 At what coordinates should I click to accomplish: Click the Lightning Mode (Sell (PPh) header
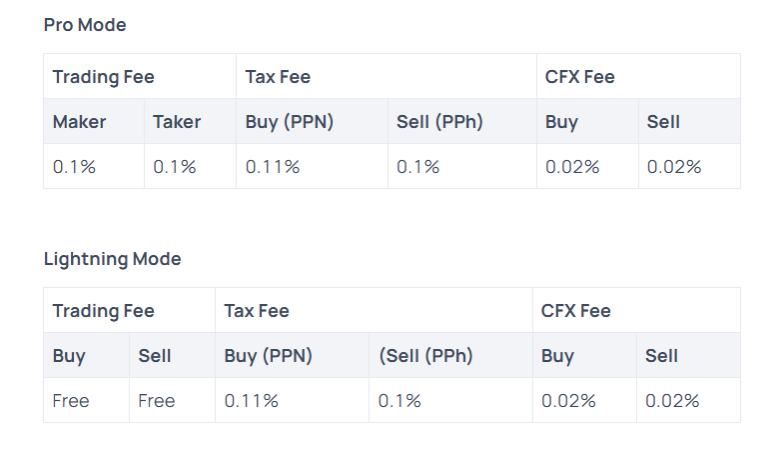tap(425, 356)
